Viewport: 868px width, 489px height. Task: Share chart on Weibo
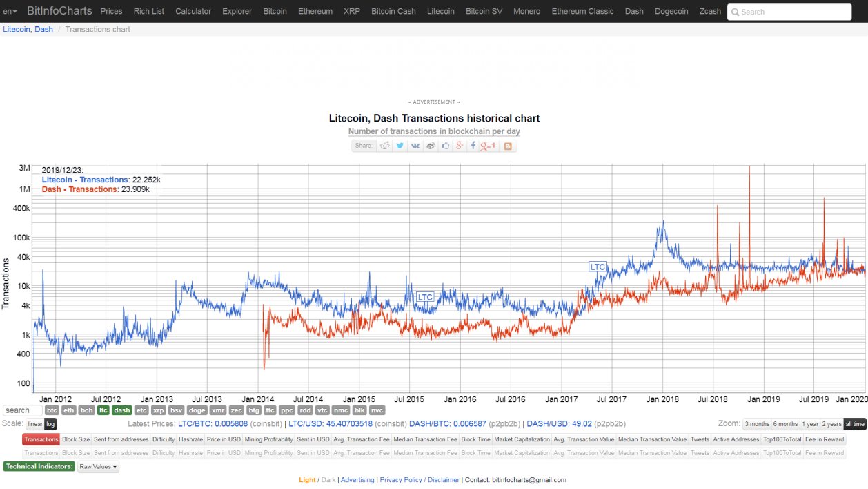click(x=431, y=146)
